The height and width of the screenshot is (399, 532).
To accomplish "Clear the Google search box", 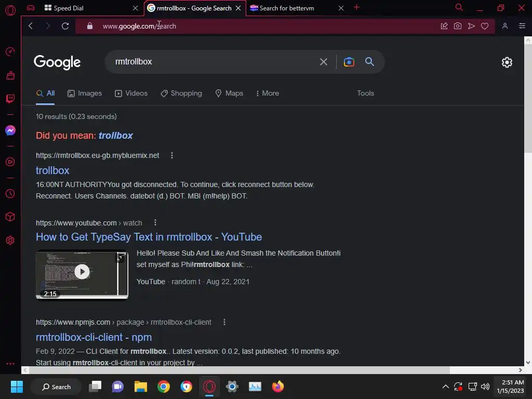I will pos(323,62).
